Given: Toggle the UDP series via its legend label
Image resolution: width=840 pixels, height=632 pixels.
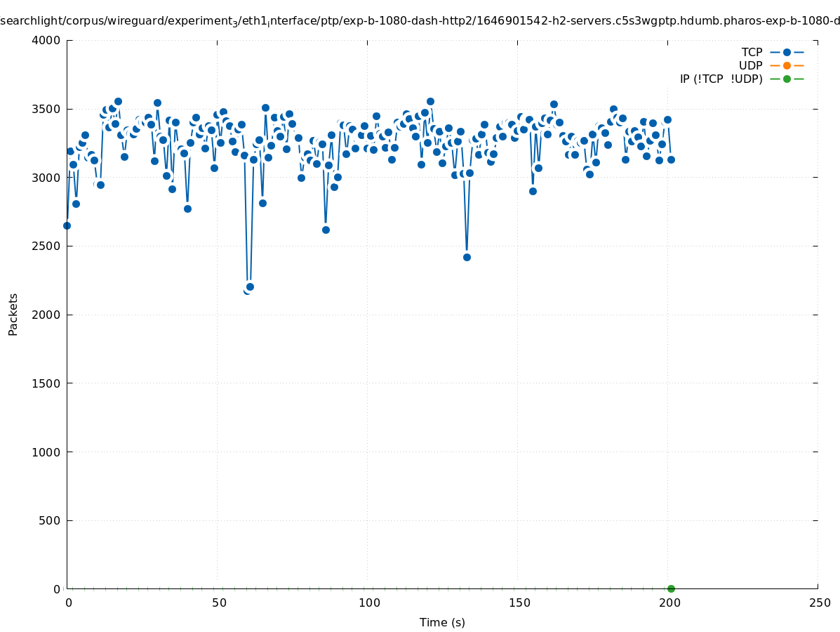Looking at the screenshot, I should [750, 65].
